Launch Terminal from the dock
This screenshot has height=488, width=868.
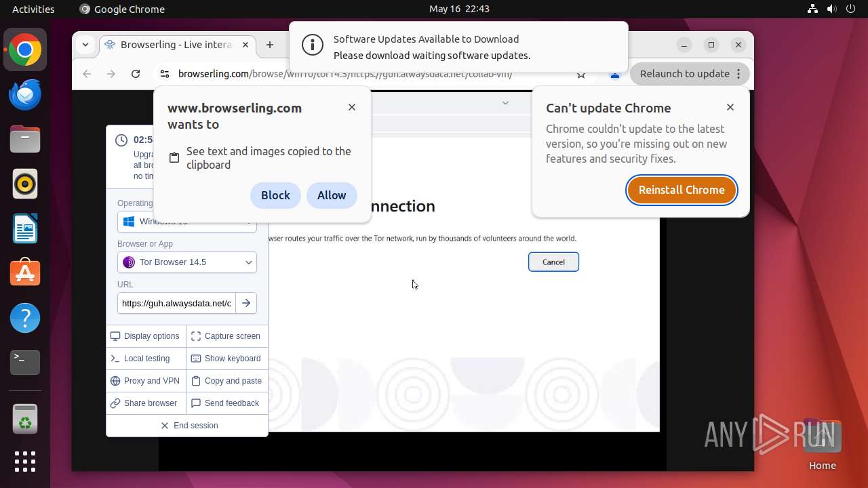25,363
